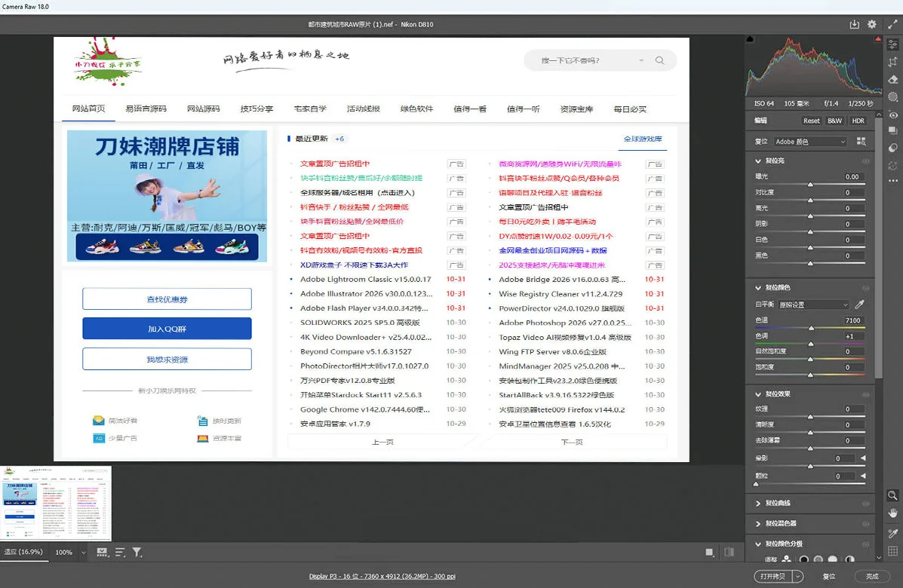Screen dimensions: 903x588
Task: Toggle the Light panel visibility eye icon
Action: pyautogui.click(x=865, y=161)
